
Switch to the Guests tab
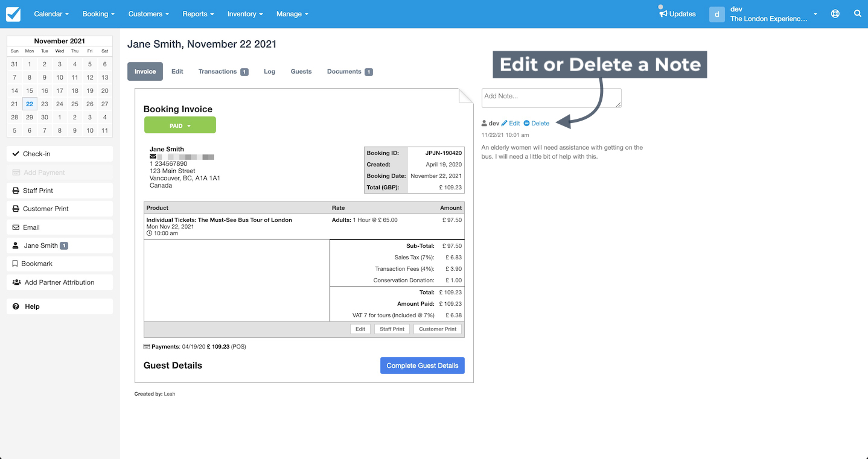[x=301, y=71]
